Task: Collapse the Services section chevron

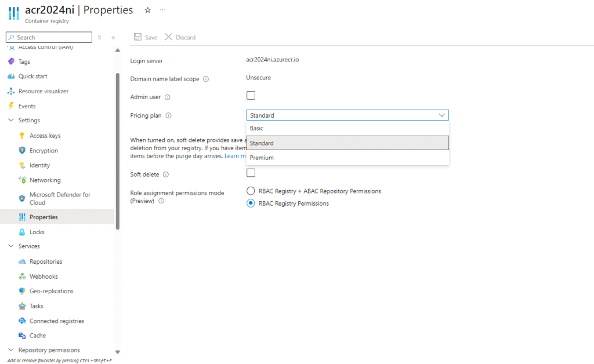Action: point(11,246)
